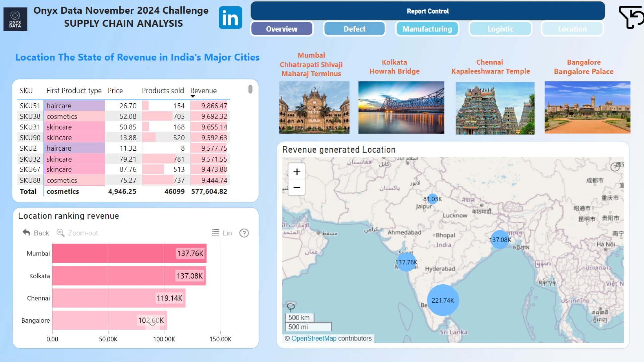The width and height of the screenshot is (644, 362).
Task: Open the chart help question mark
Action: click(244, 233)
